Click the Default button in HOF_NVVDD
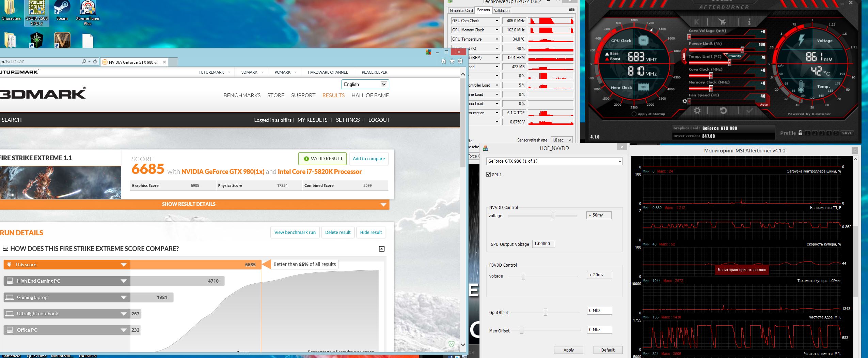The image size is (868, 358). (x=608, y=350)
